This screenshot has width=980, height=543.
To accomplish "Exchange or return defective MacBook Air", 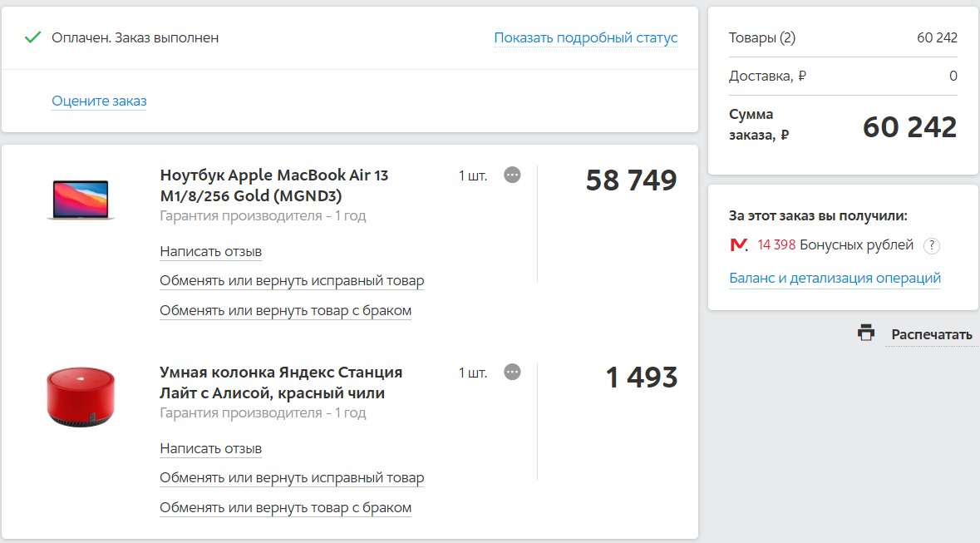I will (x=286, y=311).
